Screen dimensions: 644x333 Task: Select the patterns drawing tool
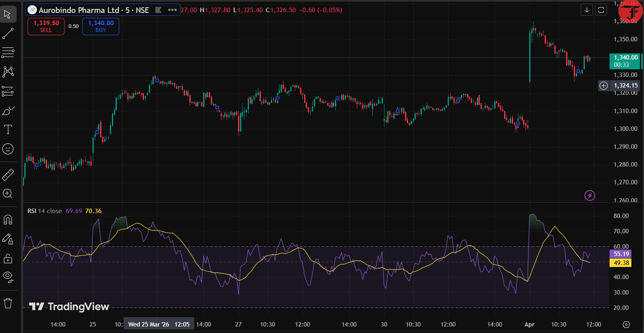pos(8,72)
